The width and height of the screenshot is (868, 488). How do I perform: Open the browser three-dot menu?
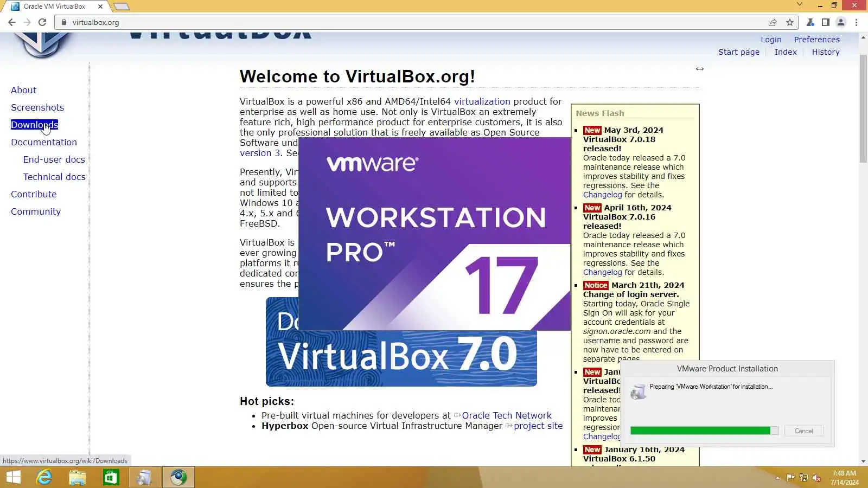click(857, 22)
